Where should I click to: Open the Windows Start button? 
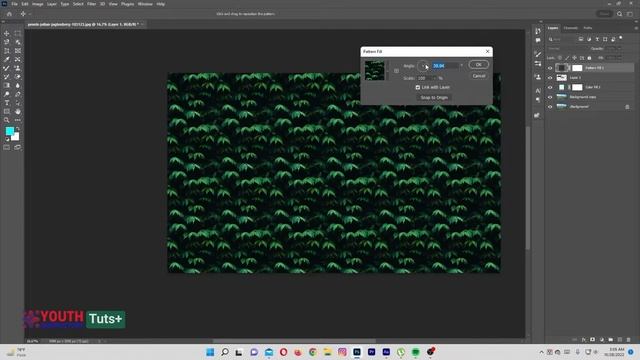[210, 352]
